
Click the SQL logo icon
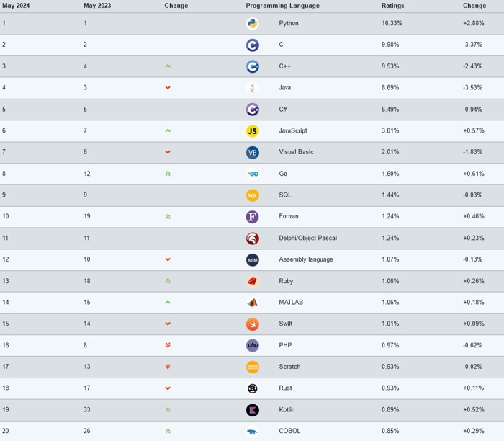point(252,195)
